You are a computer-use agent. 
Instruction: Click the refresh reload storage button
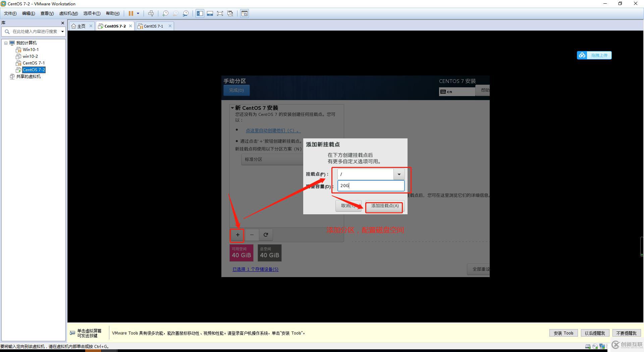click(x=266, y=235)
